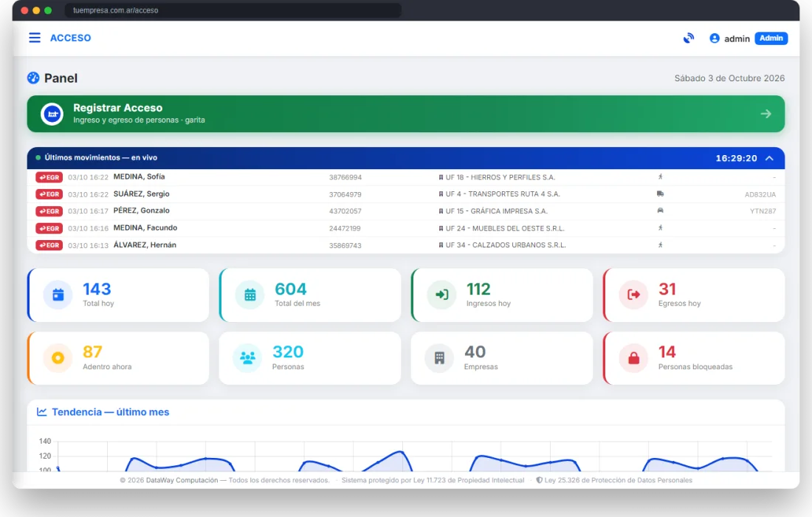Image resolution: width=812 pixels, height=517 pixels.
Task: Click the Egresos hoy exit arrow icon
Action: [634, 295]
